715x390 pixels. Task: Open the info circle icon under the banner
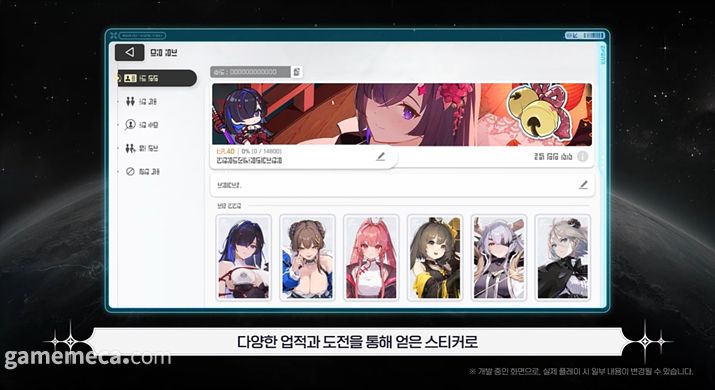[582, 156]
